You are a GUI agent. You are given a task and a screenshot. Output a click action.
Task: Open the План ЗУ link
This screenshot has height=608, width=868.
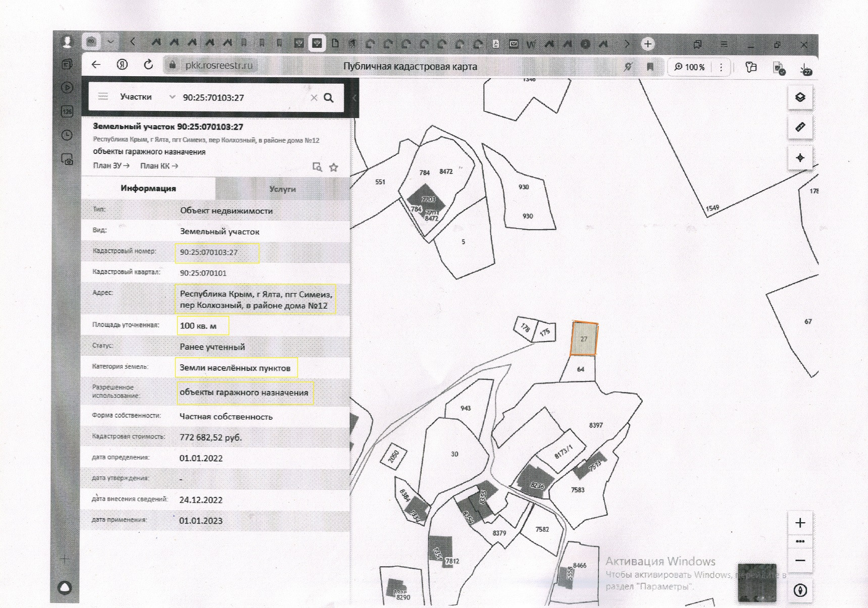pos(111,165)
